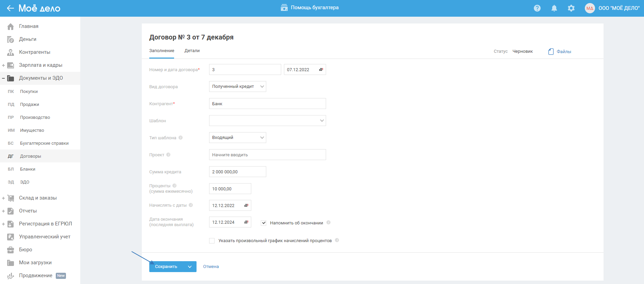Open calendar for contract date 07.12.2022
644x284 pixels.
coord(321,69)
